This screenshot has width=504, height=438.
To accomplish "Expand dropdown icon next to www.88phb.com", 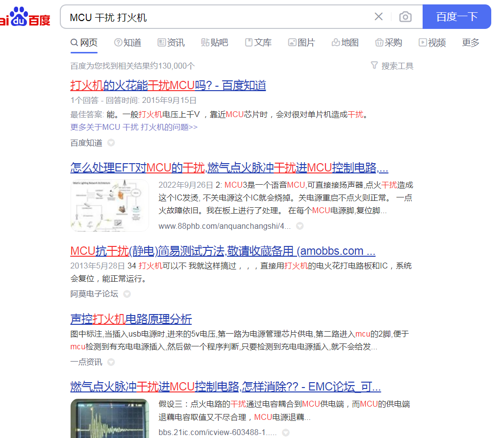I will pos(300,226).
